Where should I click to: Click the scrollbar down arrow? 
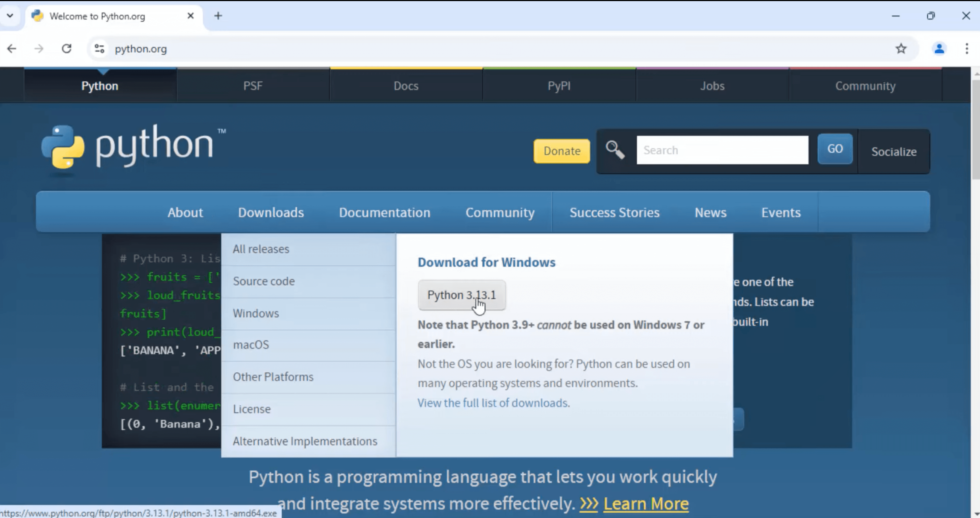click(x=976, y=514)
